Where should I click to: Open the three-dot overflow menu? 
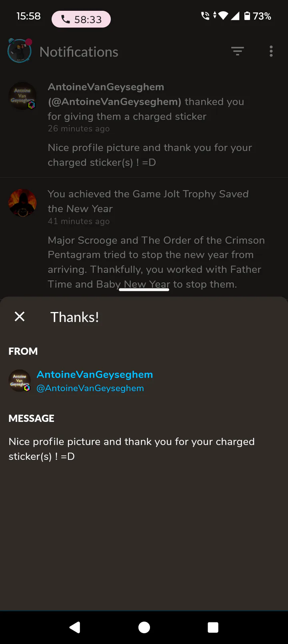271,51
